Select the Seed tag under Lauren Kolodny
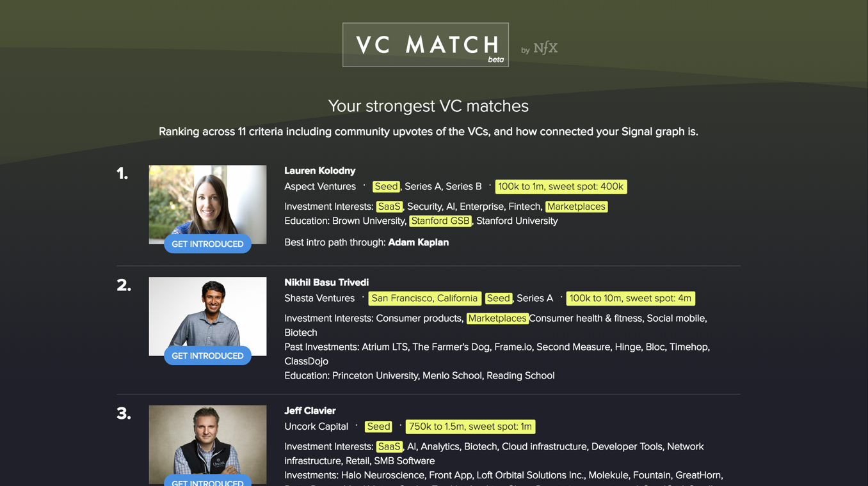868x486 pixels. [x=386, y=186]
